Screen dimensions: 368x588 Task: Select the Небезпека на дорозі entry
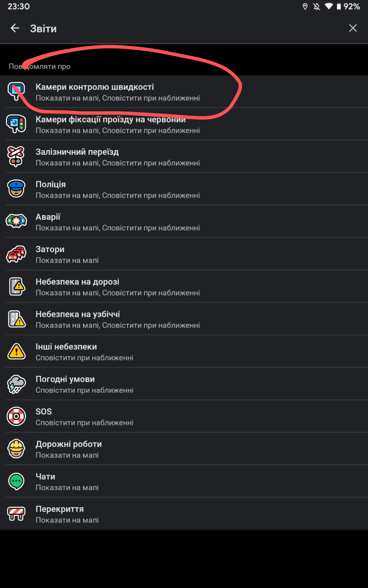point(118,287)
